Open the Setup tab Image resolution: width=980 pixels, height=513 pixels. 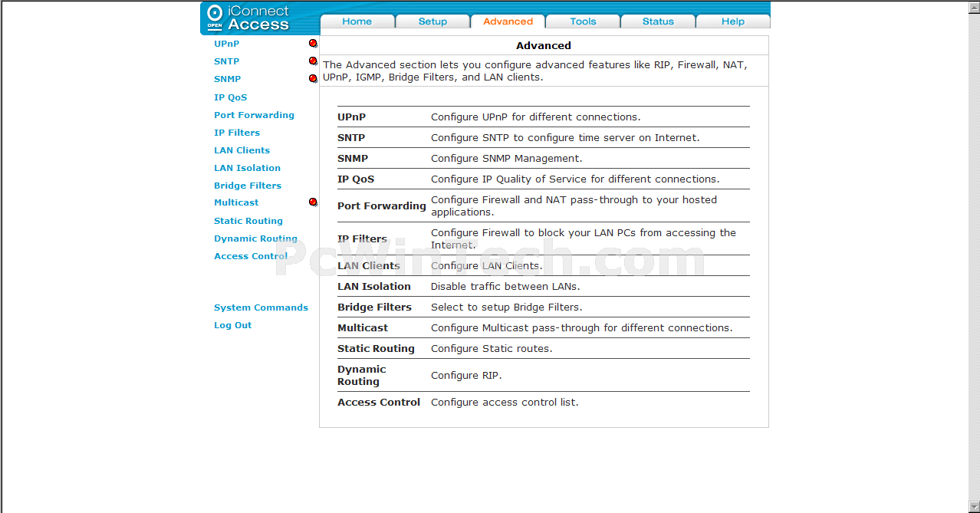click(x=432, y=21)
